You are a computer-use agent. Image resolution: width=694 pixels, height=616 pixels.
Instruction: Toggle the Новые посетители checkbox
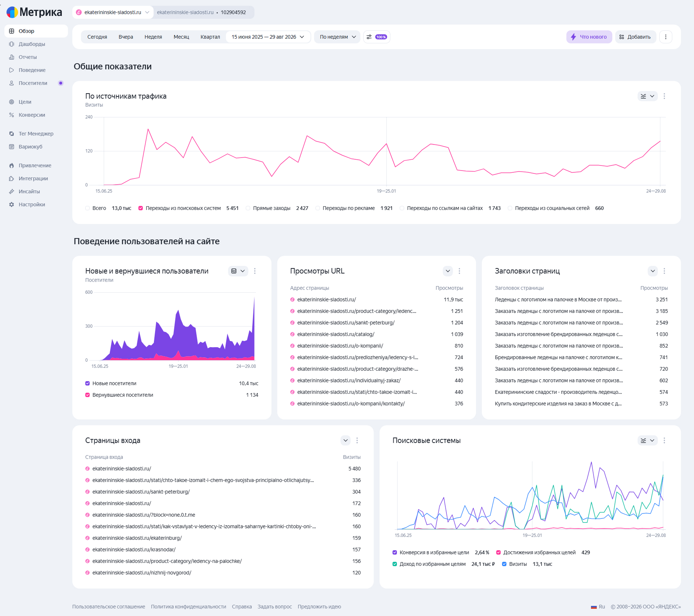point(87,383)
